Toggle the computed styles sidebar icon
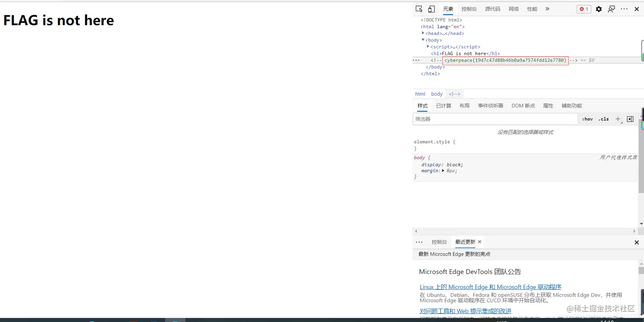 (630, 119)
